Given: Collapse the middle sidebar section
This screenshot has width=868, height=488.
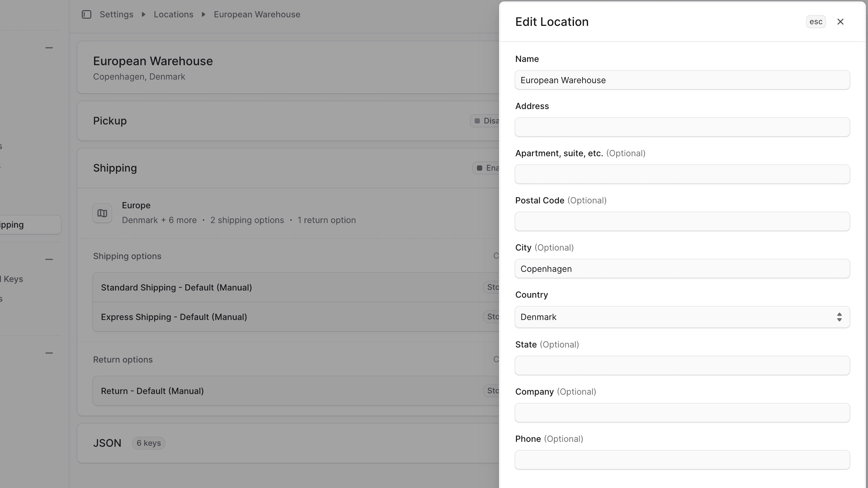Looking at the screenshot, I should (49, 259).
